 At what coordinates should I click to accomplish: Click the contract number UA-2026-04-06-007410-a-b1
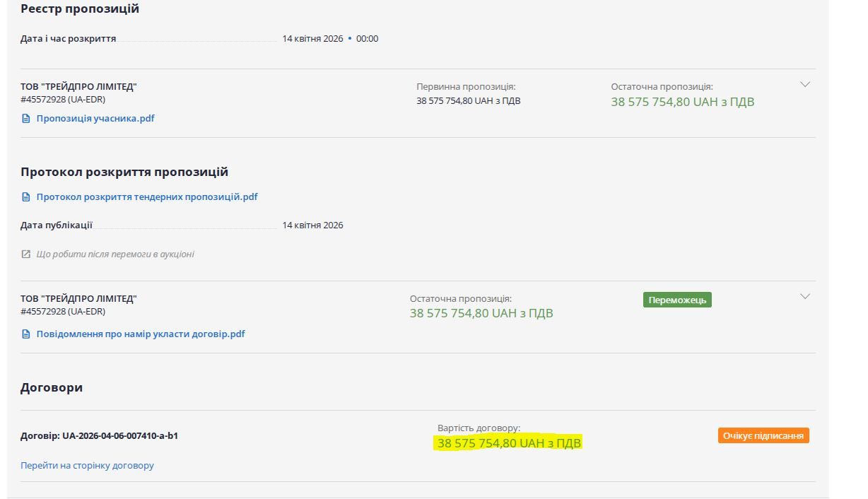tap(119, 436)
